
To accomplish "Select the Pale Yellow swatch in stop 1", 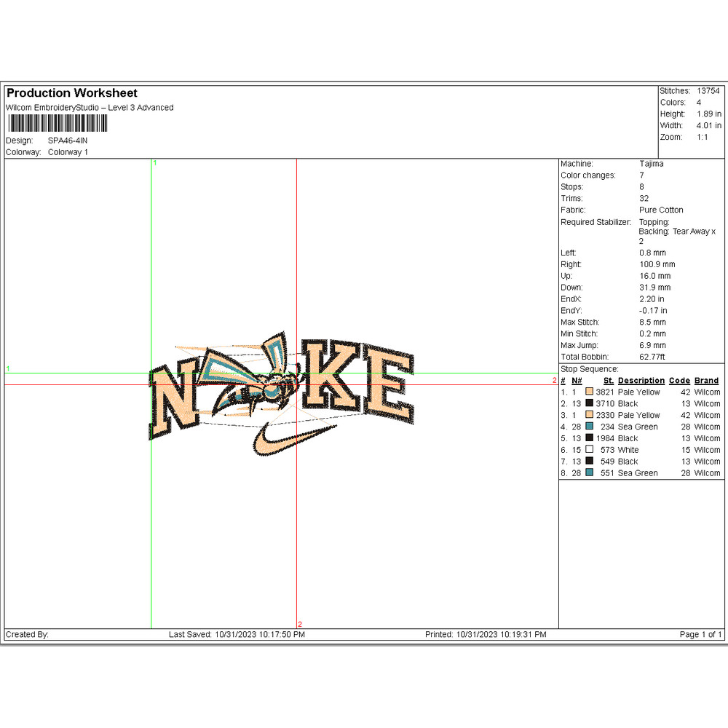I will tap(589, 392).
